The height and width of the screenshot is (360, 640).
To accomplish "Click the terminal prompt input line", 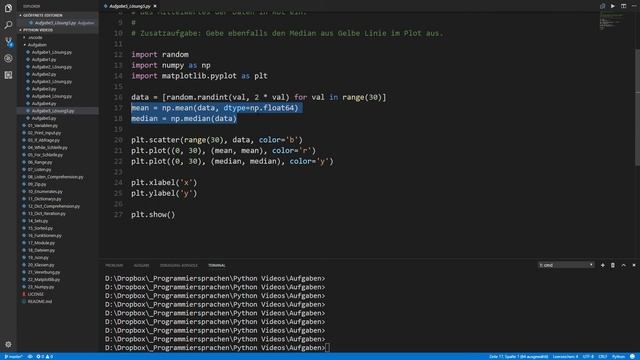I will (x=217, y=348).
